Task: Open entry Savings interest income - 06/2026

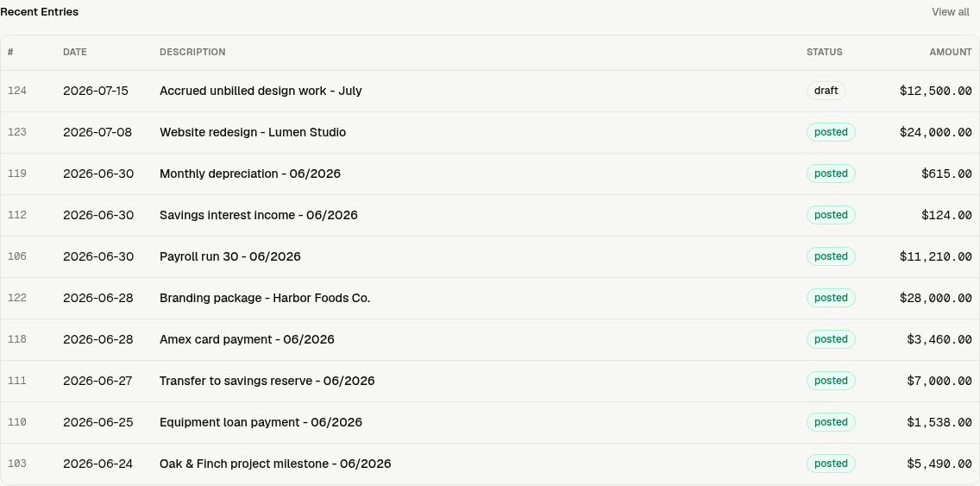Action: coord(259,215)
